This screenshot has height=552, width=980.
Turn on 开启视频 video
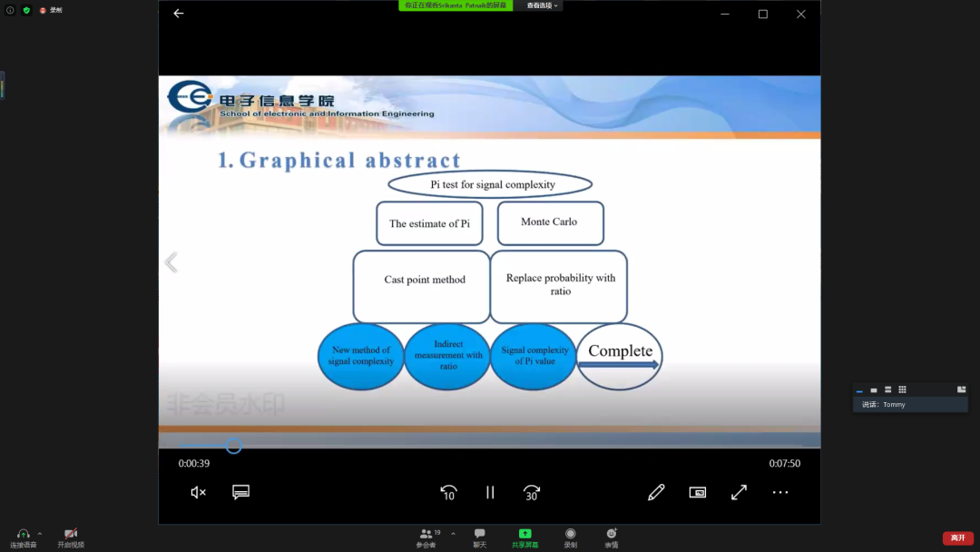(x=71, y=538)
